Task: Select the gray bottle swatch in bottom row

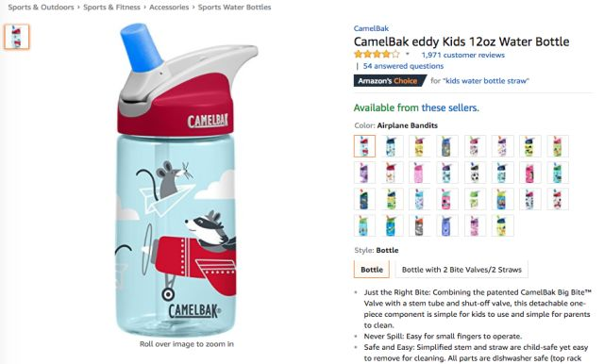Action: [x=419, y=225]
